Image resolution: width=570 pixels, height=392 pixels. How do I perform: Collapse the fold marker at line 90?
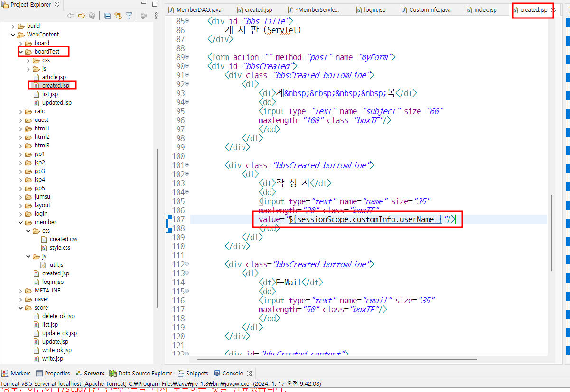tap(187, 66)
